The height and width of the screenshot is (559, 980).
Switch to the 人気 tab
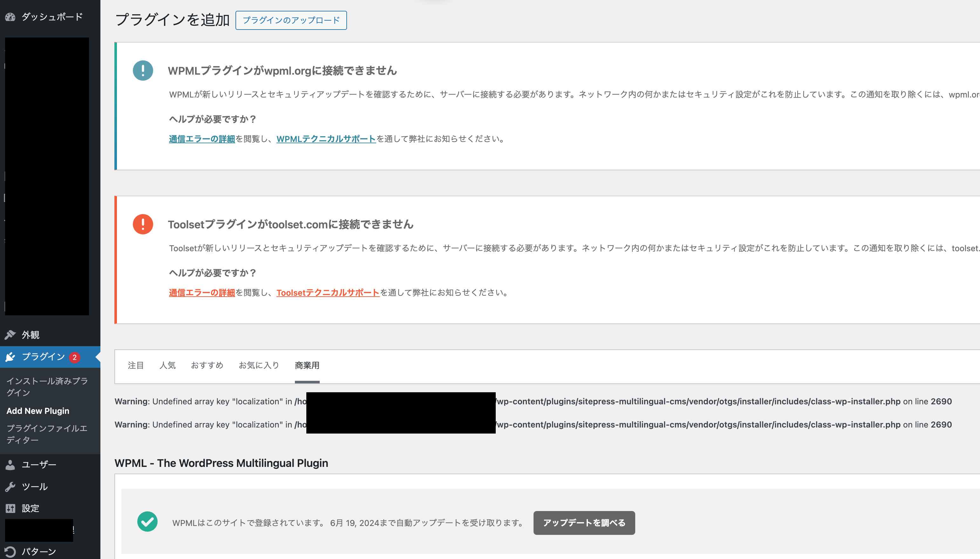click(167, 366)
